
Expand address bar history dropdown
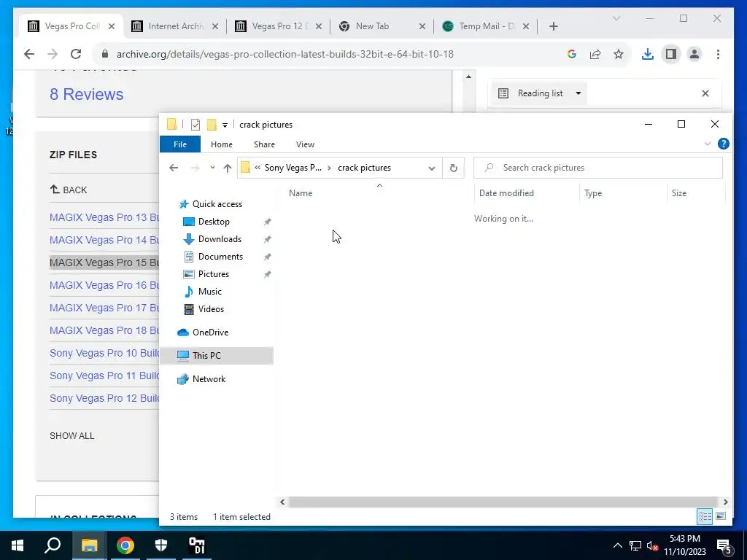pos(432,168)
